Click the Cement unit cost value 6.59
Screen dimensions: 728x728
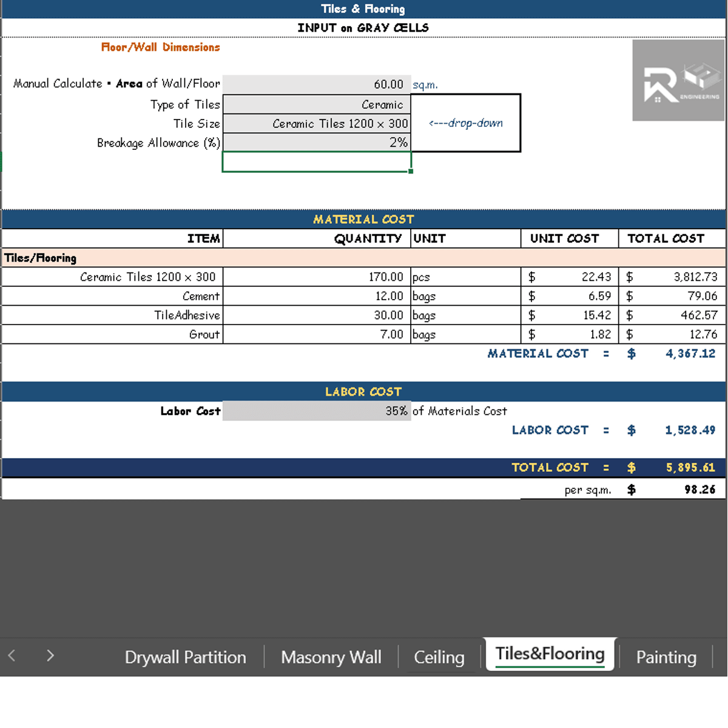(x=569, y=296)
